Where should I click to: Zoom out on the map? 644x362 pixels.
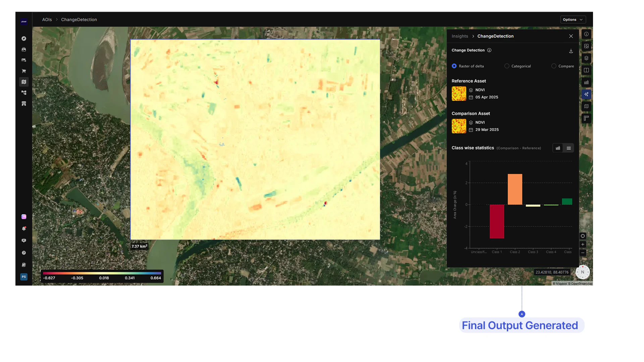[583, 253]
